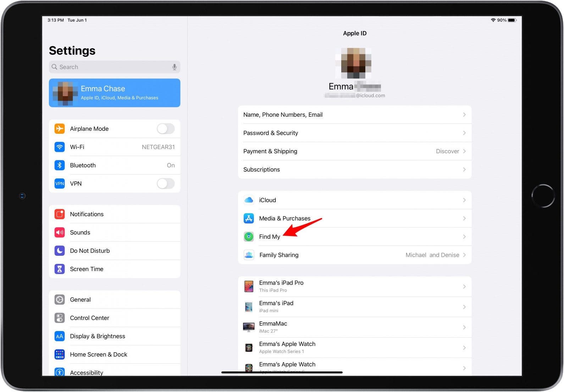Select Screen Time in sidebar
The image size is (564, 392).
click(x=115, y=269)
